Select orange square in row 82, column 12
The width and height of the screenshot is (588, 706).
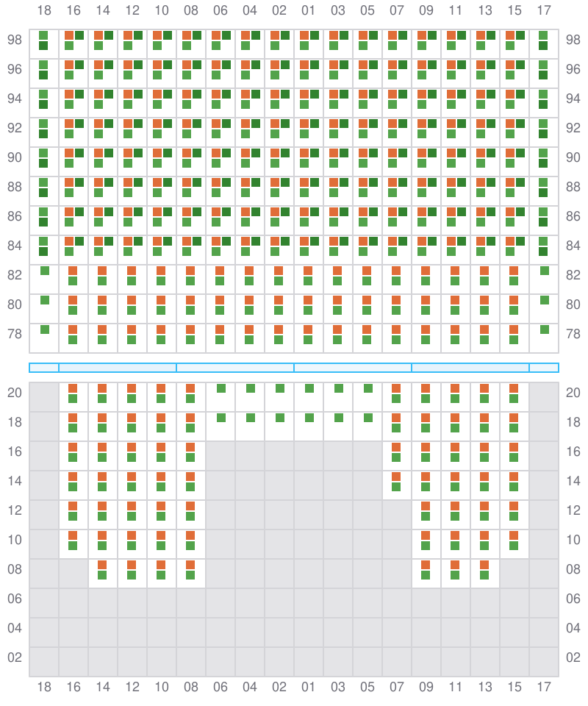point(132,271)
